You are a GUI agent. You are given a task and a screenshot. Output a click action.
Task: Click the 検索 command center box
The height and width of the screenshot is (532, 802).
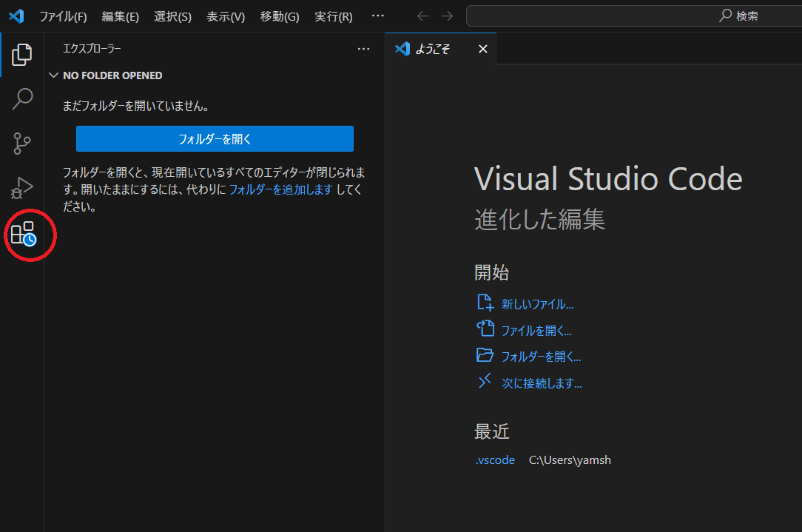coord(634,16)
